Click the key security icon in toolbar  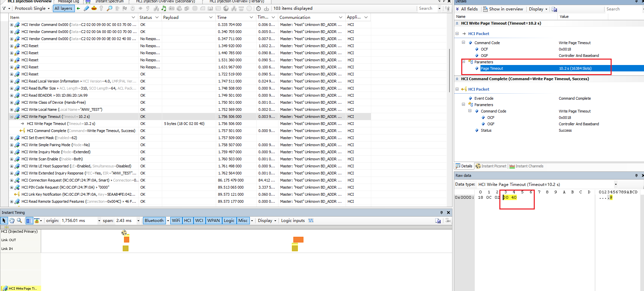click(x=101, y=8)
